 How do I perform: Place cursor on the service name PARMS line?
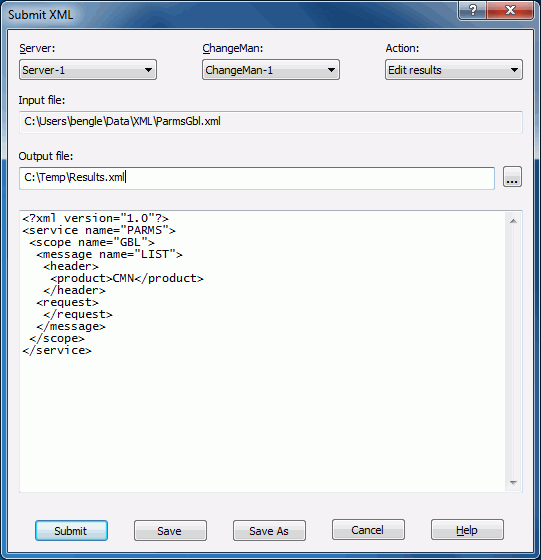pyautogui.click(x=99, y=230)
